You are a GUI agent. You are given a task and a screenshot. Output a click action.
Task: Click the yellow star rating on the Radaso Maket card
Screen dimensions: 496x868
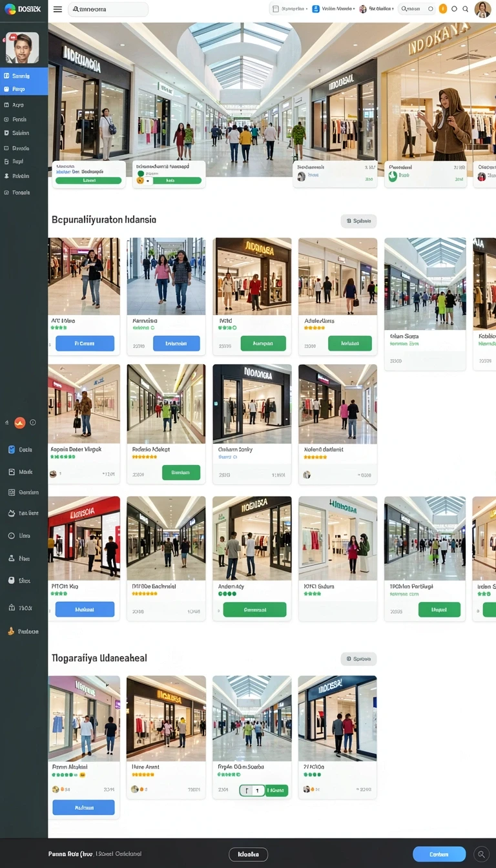(x=145, y=457)
